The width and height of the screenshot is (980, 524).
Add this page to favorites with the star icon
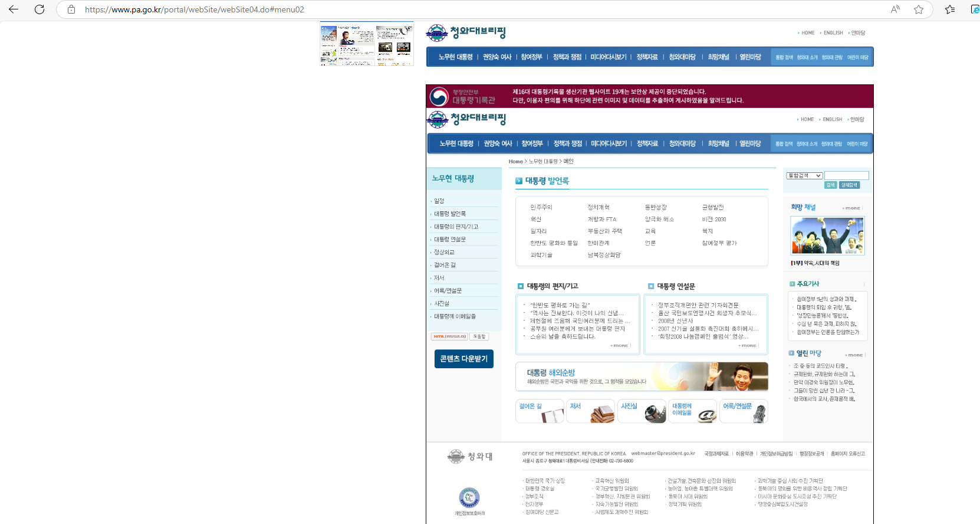(x=919, y=9)
